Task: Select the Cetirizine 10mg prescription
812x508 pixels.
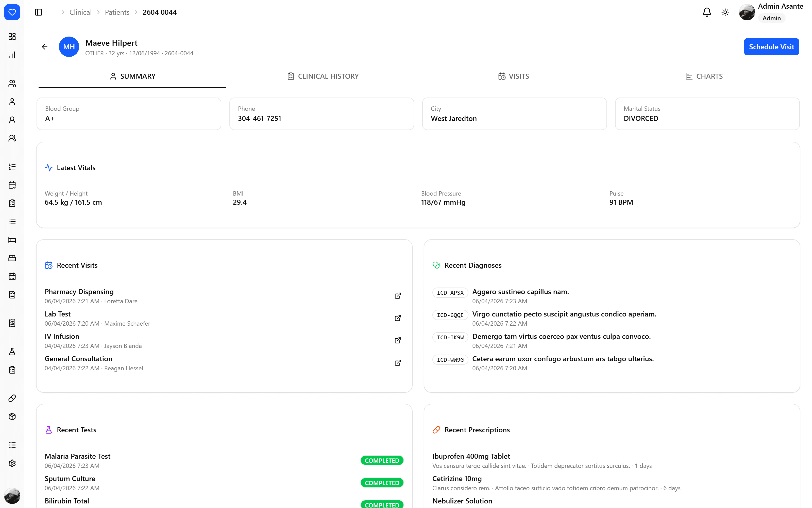Action: click(x=457, y=479)
